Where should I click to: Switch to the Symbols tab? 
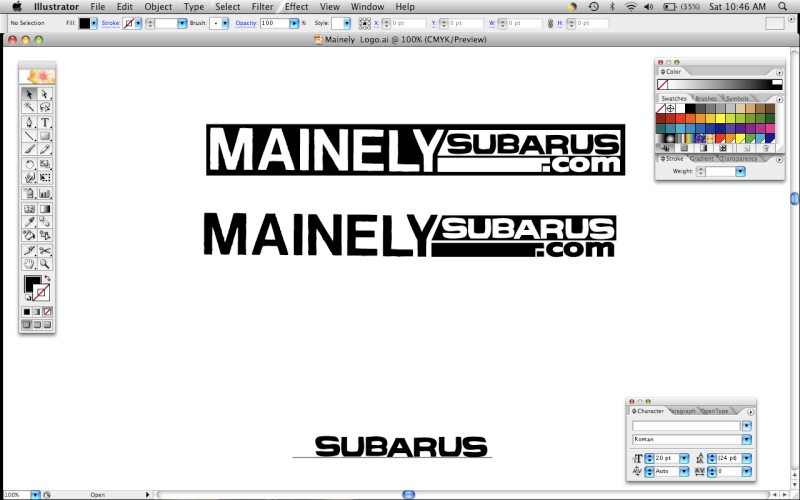[737, 98]
